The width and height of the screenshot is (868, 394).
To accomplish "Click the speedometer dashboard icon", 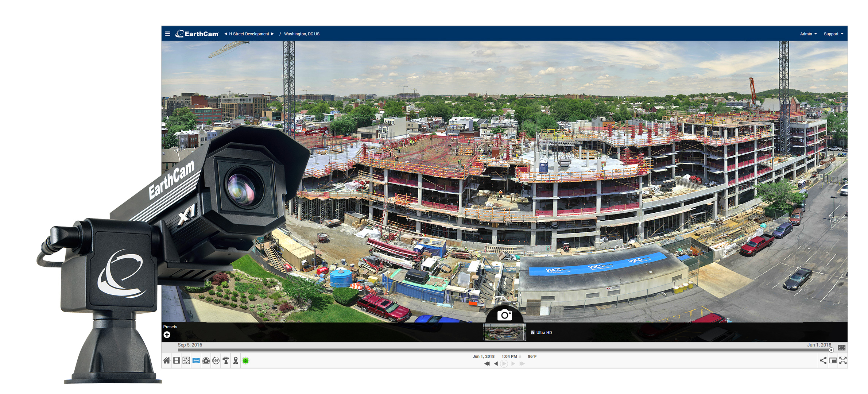I will coord(206,360).
